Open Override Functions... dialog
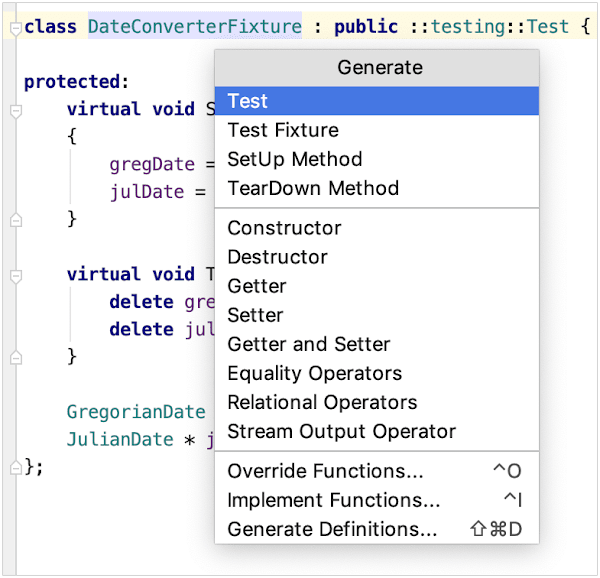600x578 pixels. point(377,471)
